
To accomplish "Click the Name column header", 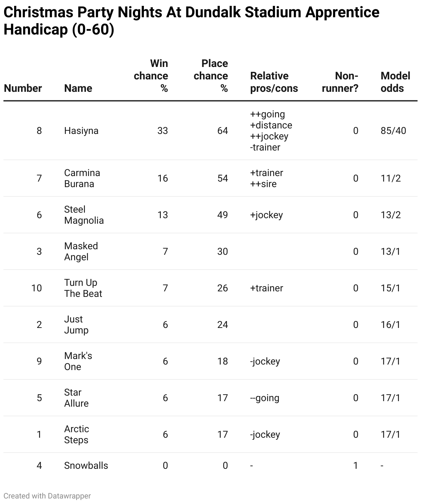I will click(x=78, y=88).
